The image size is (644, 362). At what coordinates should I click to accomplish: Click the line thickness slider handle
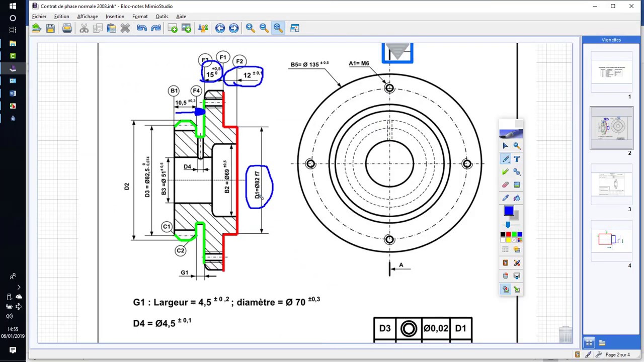(508, 225)
